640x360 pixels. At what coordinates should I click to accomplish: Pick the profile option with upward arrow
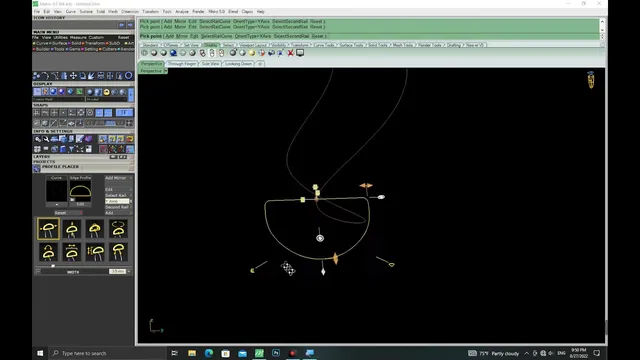[72, 229]
